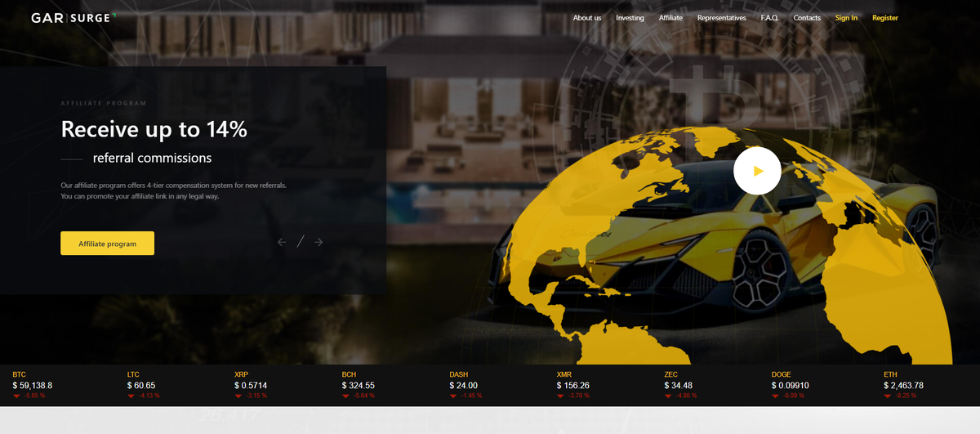Click the ZEC red down-arrow indicator
The width and height of the screenshot is (980, 434).
[x=668, y=396]
